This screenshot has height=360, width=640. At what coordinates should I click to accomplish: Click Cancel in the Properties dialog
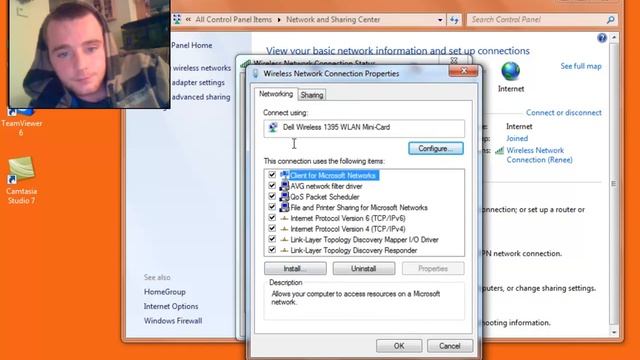pos(449,346)
